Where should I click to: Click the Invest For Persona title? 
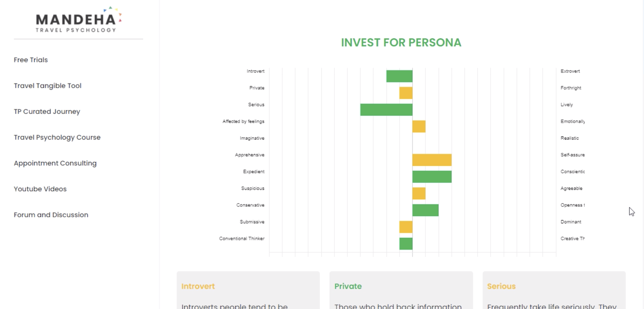tap(401, 43)
